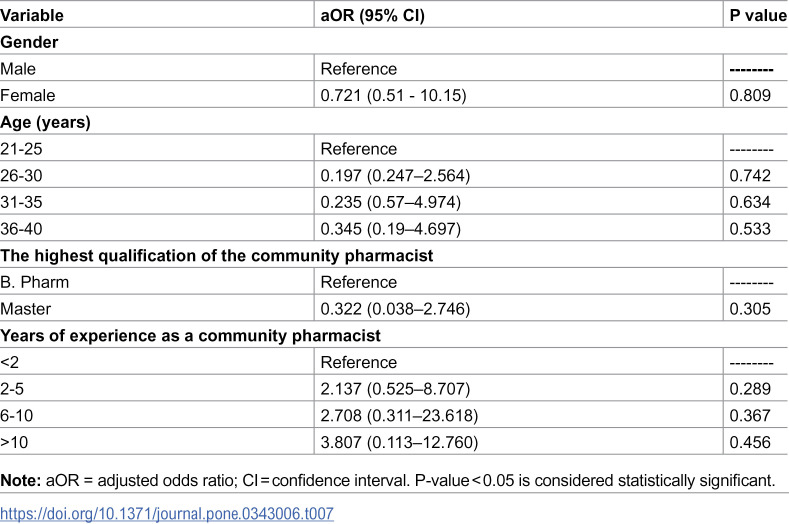Click the Master row label

pyautogui.click(x=26, y=309)
